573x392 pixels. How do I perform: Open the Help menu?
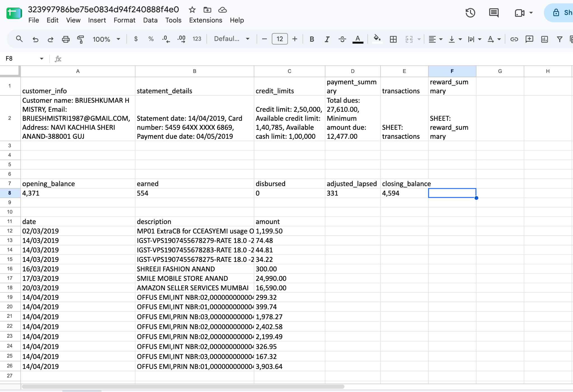[237, 20]
